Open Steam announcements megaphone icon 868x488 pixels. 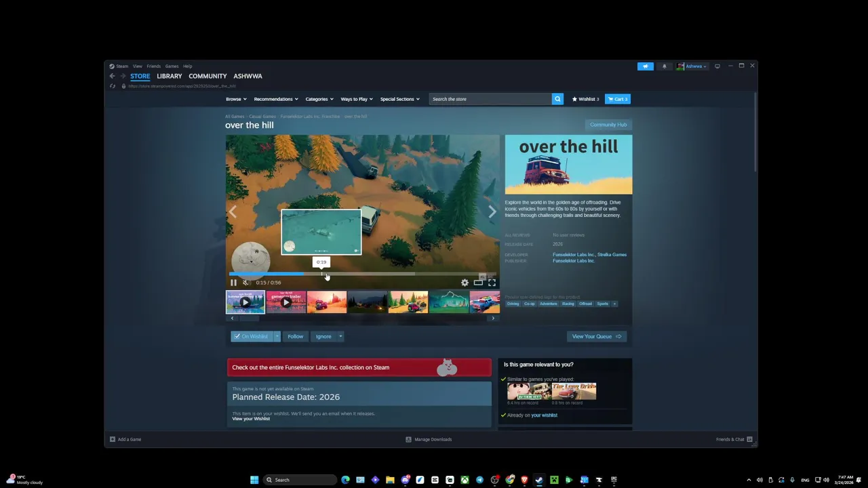[x=646, y=66]
